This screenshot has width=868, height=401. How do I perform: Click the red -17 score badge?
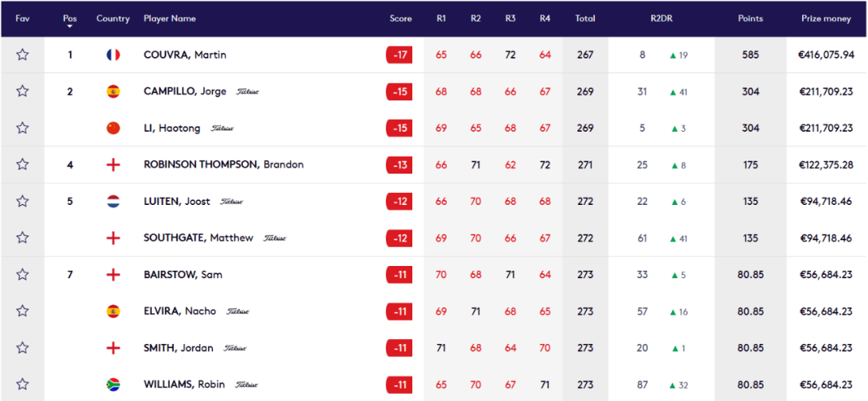click(399, 55)
